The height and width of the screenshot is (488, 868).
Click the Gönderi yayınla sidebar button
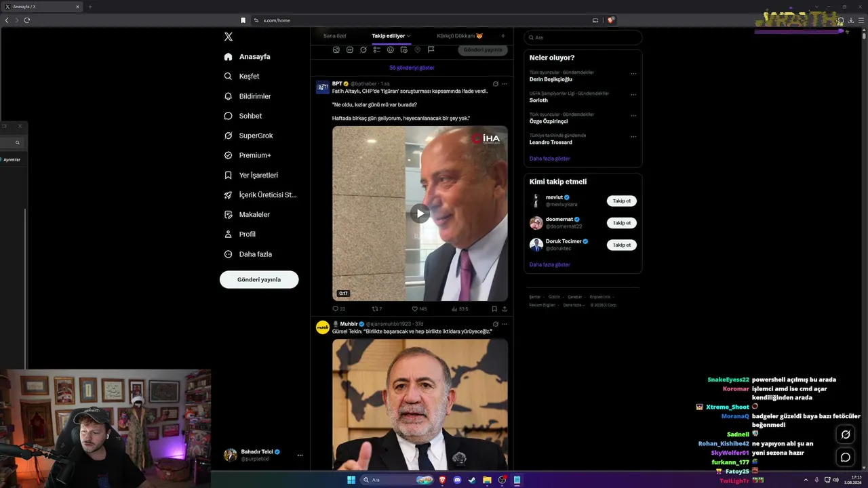click(x=259, y=279)
